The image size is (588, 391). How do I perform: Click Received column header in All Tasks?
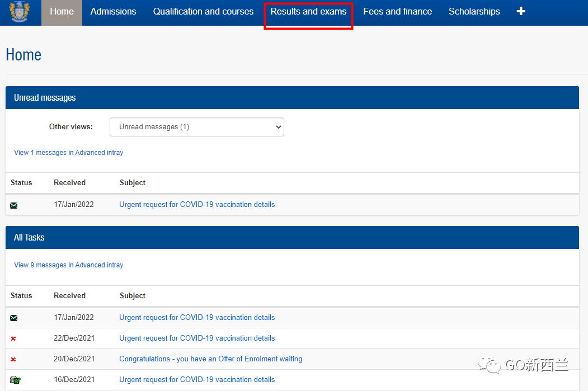pos(70,295)
